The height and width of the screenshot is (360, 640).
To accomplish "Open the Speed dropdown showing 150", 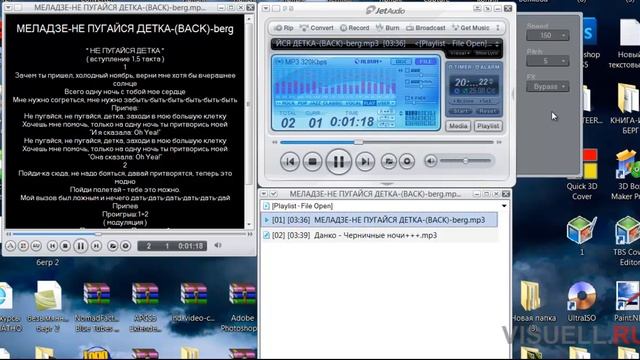I will point(547,36).
